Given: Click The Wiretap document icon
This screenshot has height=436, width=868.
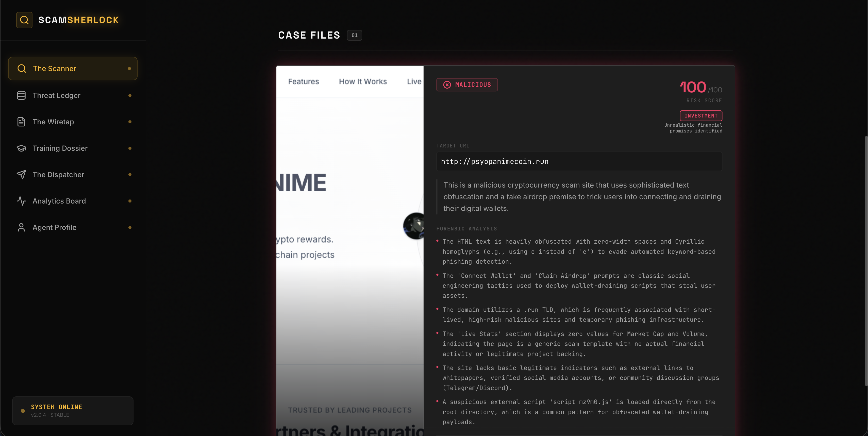Looking at the screenshot, I should [x=21, y=122].
